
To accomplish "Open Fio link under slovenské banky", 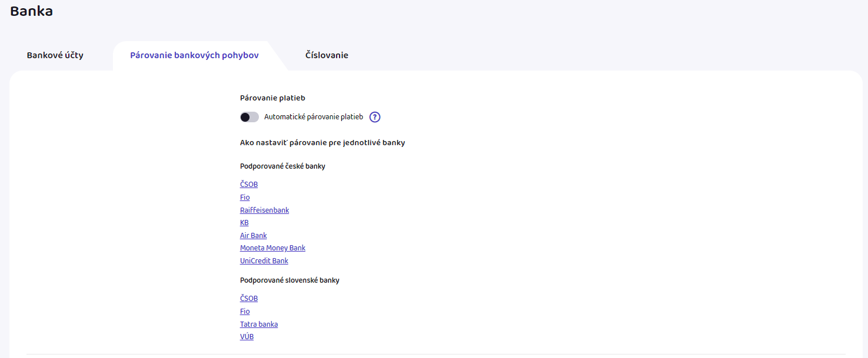I will click(x=245, y=312).
